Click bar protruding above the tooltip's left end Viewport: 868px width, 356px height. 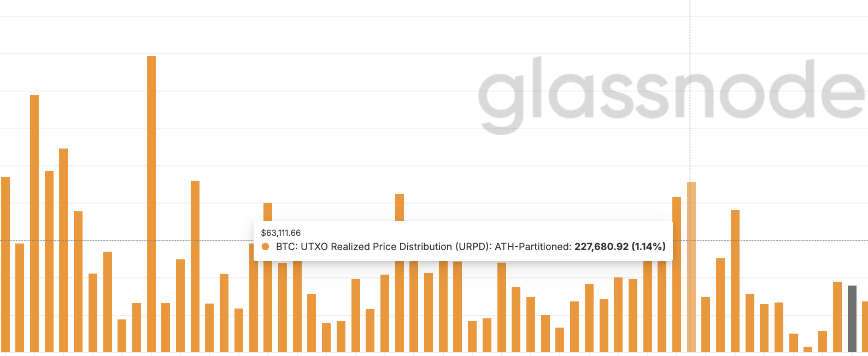[x=268, y=212]
